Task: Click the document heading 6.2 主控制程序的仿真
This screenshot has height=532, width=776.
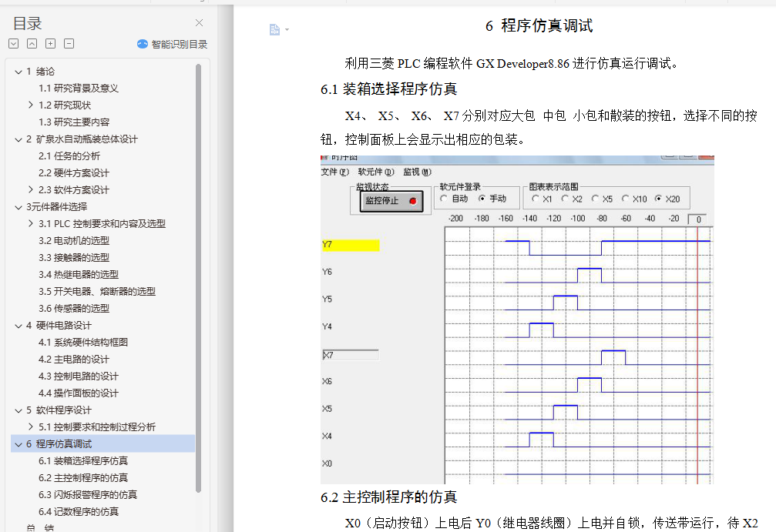Action: tap(388, 497)
